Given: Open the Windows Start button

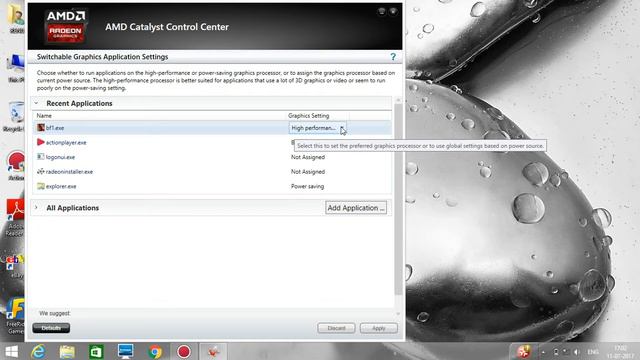Looking at the screenshot, I should [x=11, y=351].
